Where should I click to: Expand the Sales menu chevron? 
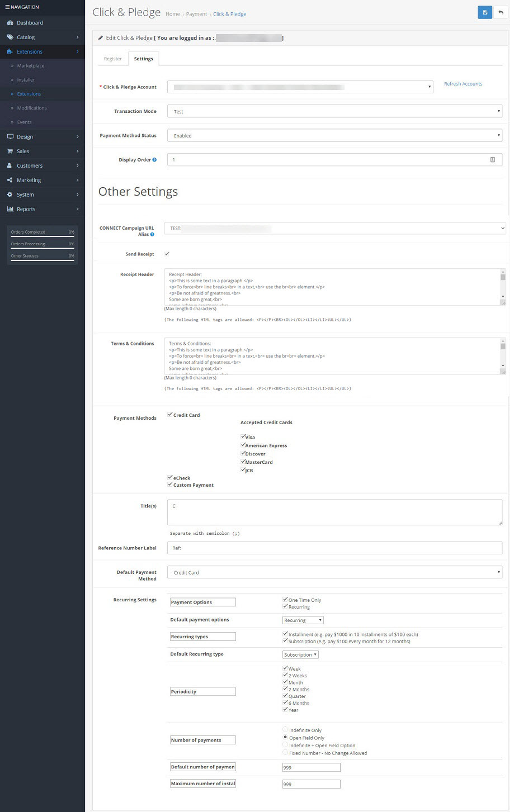(78, 151)
